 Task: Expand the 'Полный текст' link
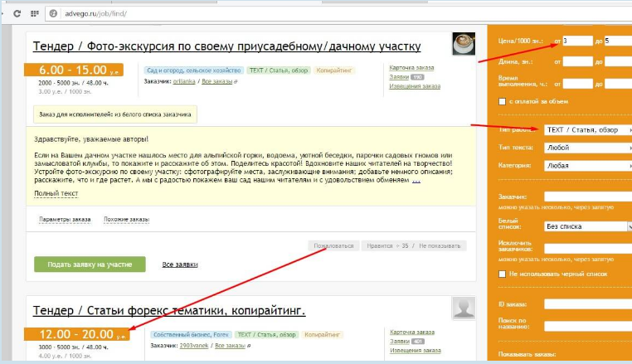56,193
